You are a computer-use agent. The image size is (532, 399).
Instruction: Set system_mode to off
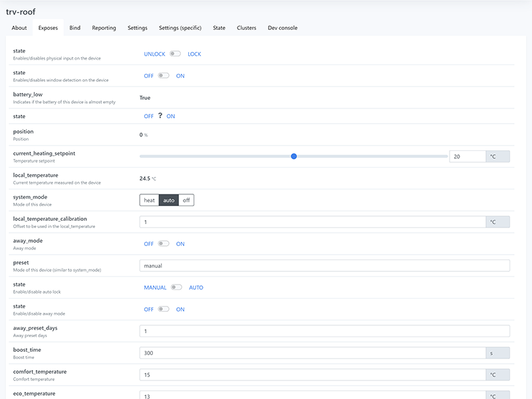(186, 200)
